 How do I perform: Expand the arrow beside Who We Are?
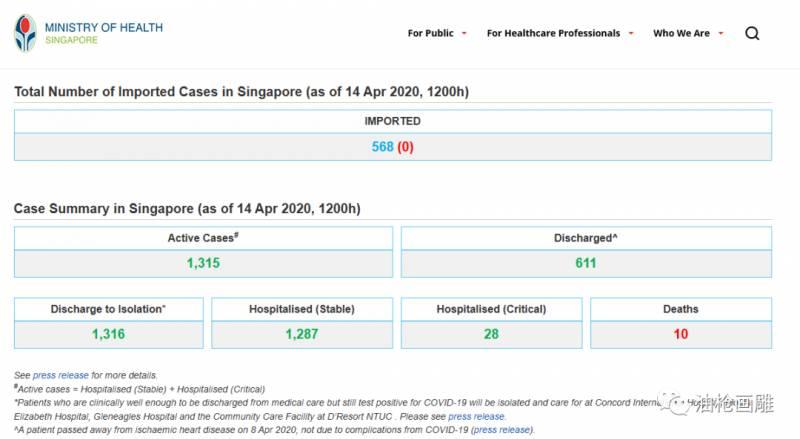pyautogui.click(x=720, y=33)
